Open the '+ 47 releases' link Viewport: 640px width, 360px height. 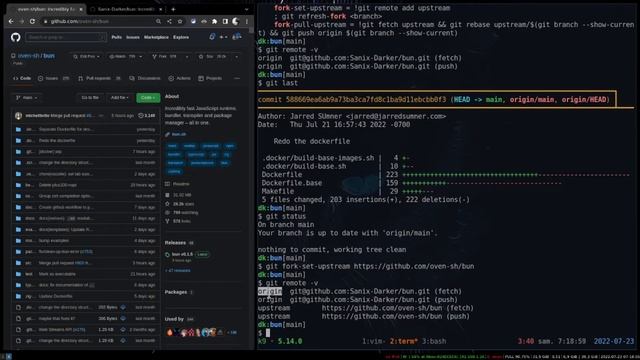pos(178,270)
